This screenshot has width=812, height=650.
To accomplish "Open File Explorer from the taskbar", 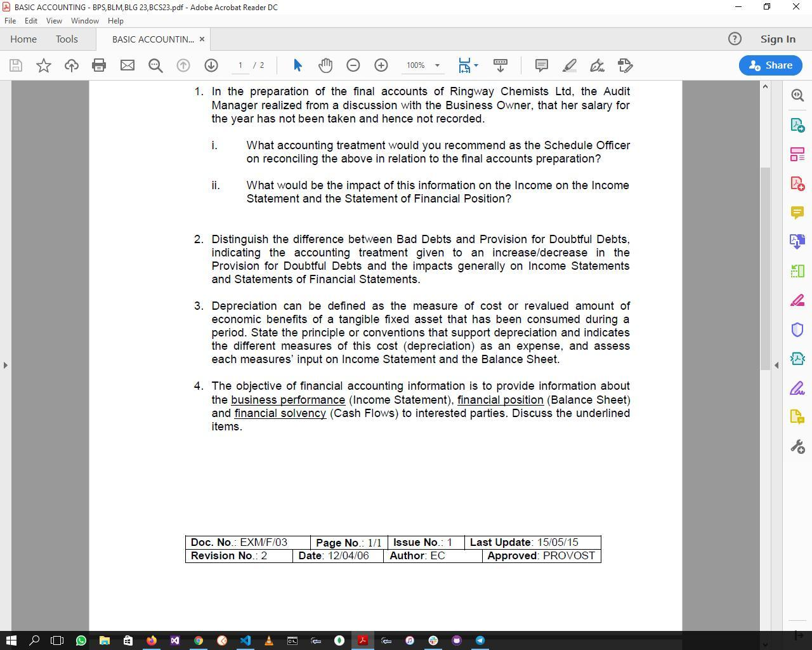I will pos(104,640).
